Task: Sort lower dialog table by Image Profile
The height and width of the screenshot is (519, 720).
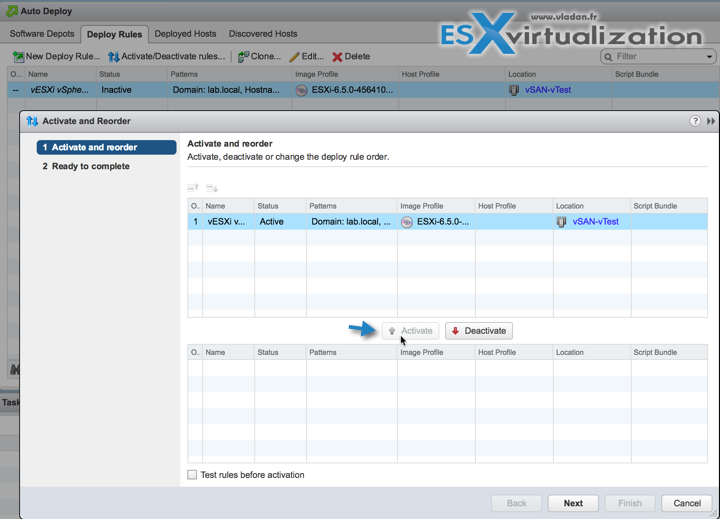Action: pyautogui.click(x=436, y=352)
